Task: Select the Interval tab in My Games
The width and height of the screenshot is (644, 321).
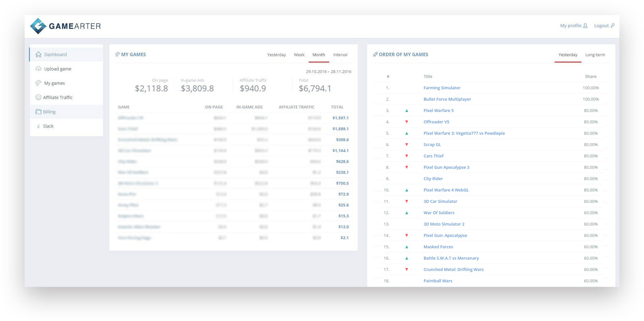Action: click(x=340, y=55)
